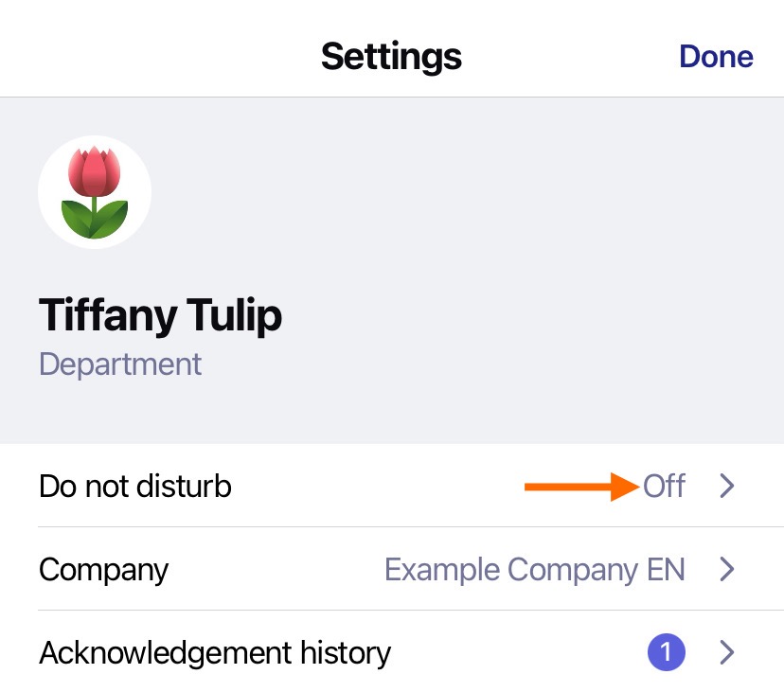Open Acknowledgement history via its chevron
The width and height of the screenshot is (784, 692).
point(727,652)
